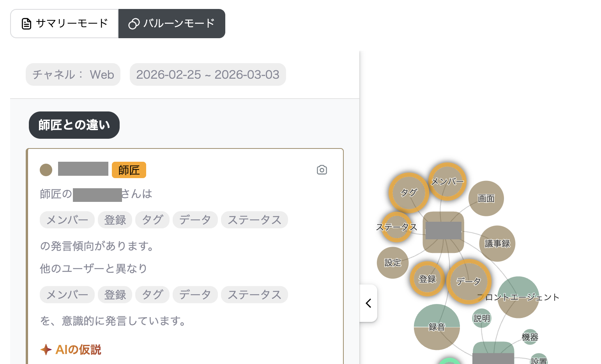Click the 議事録 balloon node
The width and height of the screenshot is (601, 364).
(497, 244)
